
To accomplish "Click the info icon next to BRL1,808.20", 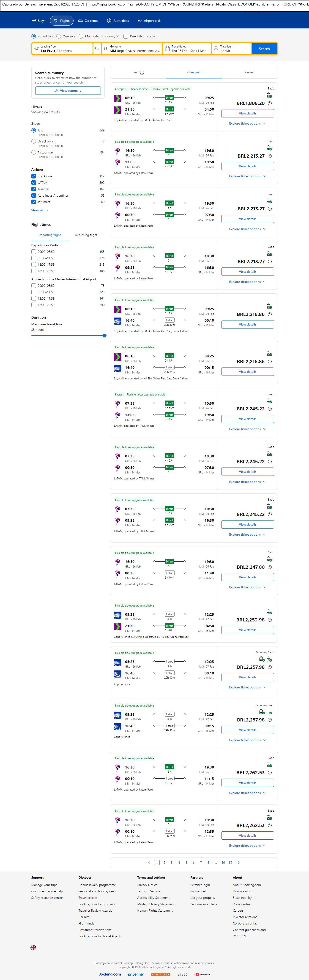I will click(x=270, y=103).
